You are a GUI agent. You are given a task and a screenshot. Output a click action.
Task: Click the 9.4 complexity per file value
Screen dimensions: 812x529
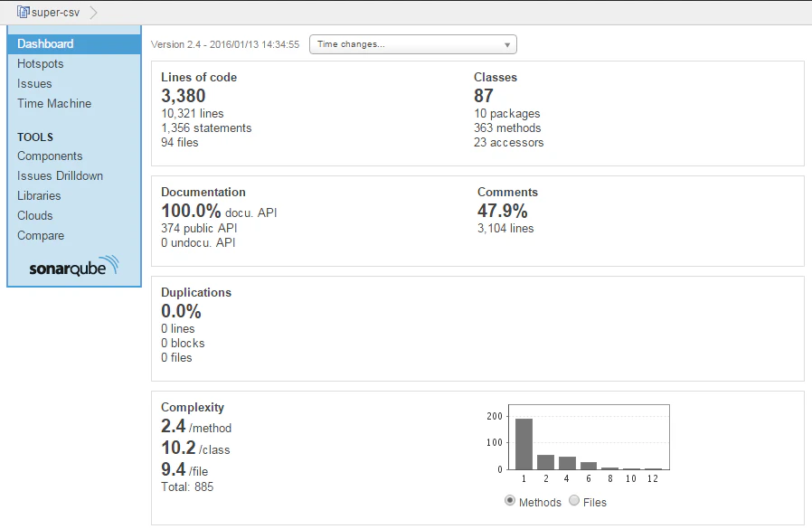[173, 469]
